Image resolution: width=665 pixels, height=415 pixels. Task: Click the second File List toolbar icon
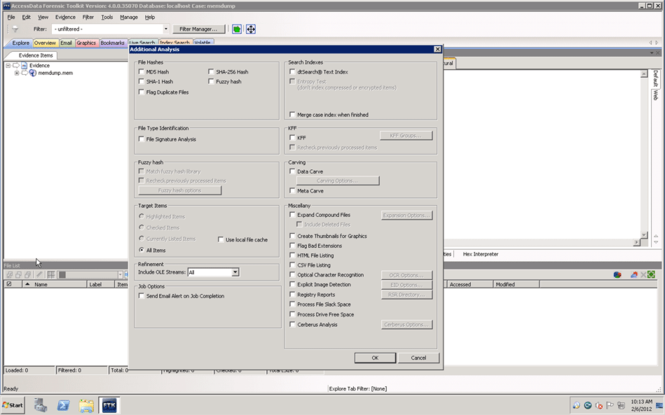(18, 275)
